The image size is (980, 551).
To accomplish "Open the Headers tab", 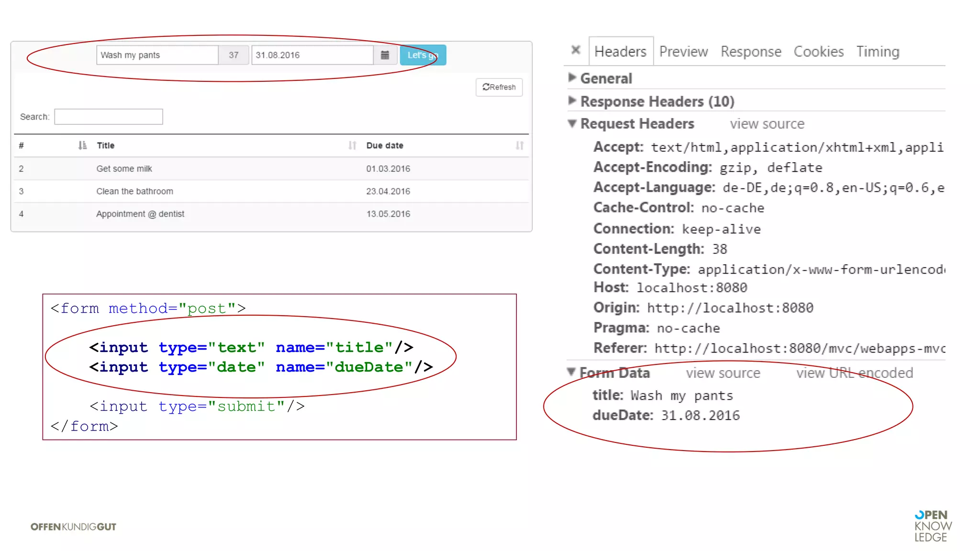I will click(x=621, y=51).
